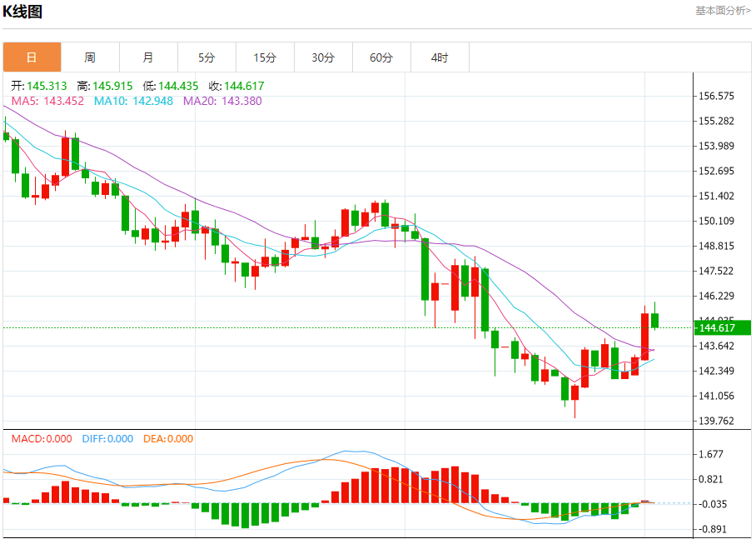
Task: Click the 151.402 price axis label
Action: pos(717,196)
